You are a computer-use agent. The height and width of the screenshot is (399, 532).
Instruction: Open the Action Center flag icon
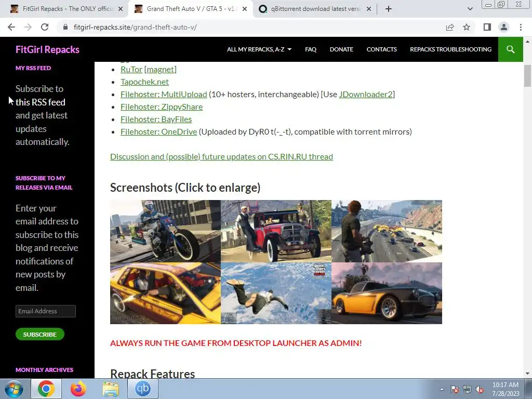coord(454,389)
